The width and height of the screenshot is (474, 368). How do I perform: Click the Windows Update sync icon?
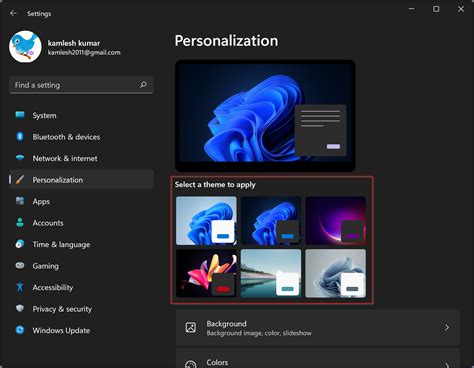pos(20,330)
